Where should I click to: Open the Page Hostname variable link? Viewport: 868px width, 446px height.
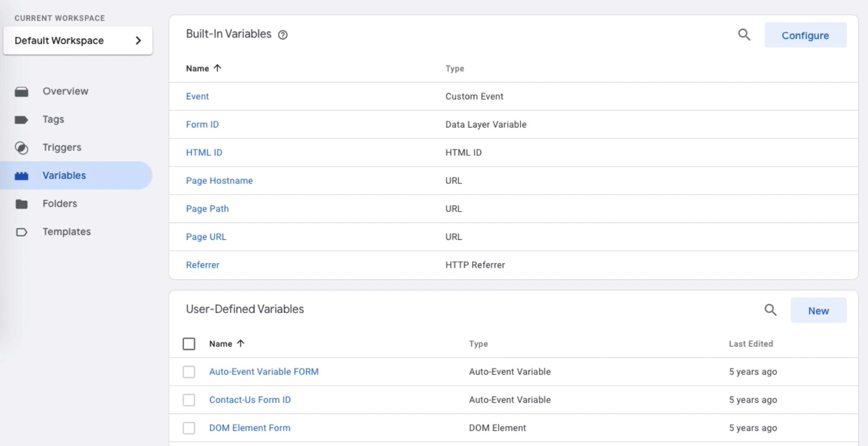point(219,181)
